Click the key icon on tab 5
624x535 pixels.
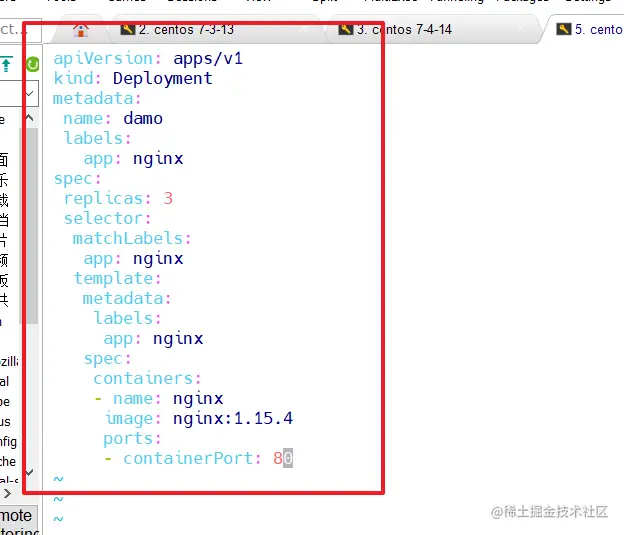pos(564,29)
